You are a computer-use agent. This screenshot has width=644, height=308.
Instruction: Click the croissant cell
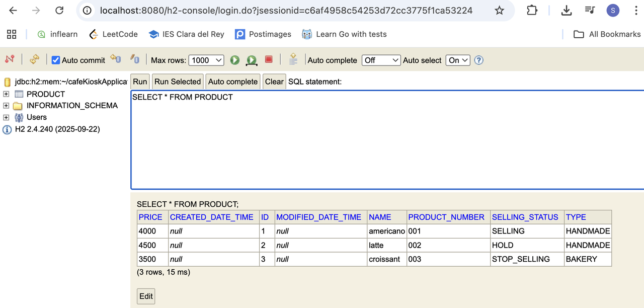click(387, 259)
